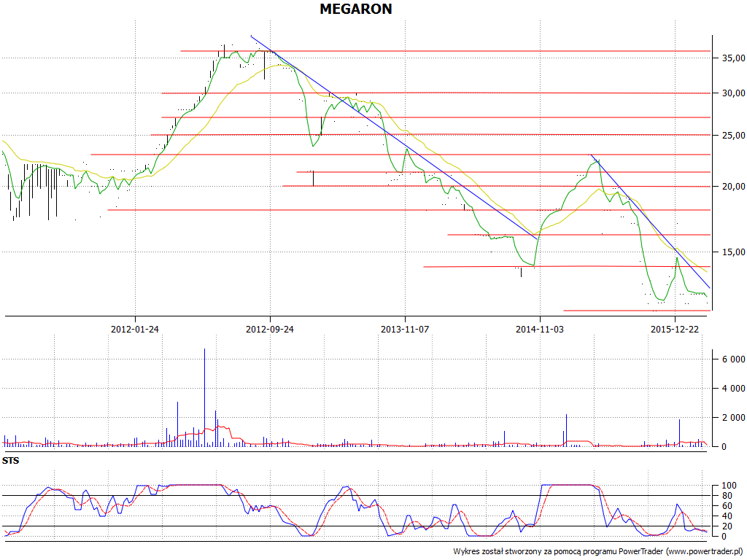Select the 2 000 volume axis label
This screenshot has height=560, width=747.
click(734, 418)
